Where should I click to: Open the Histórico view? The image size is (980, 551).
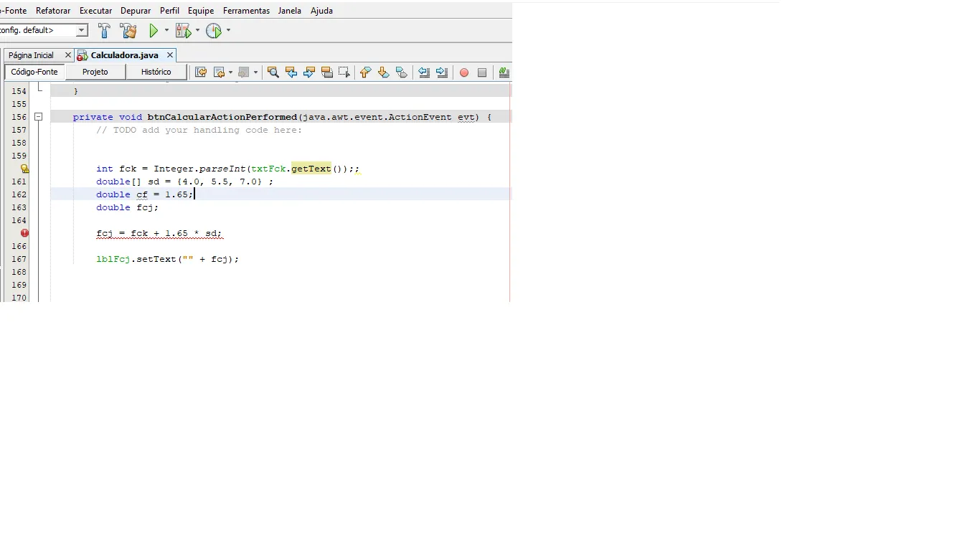point(156,72)
